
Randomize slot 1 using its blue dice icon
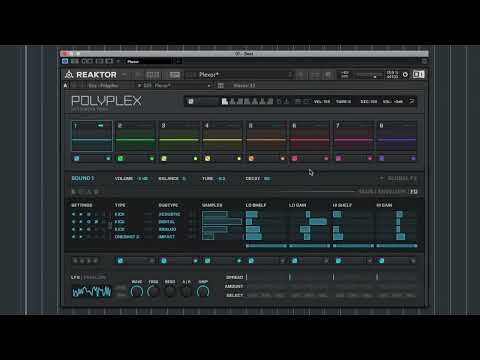click(x=77, y=158)
